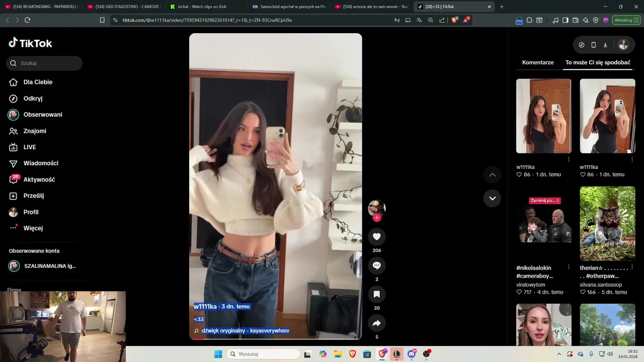Select To może Ci się spodobać tab
644x362 pixels.
(598, 62)
